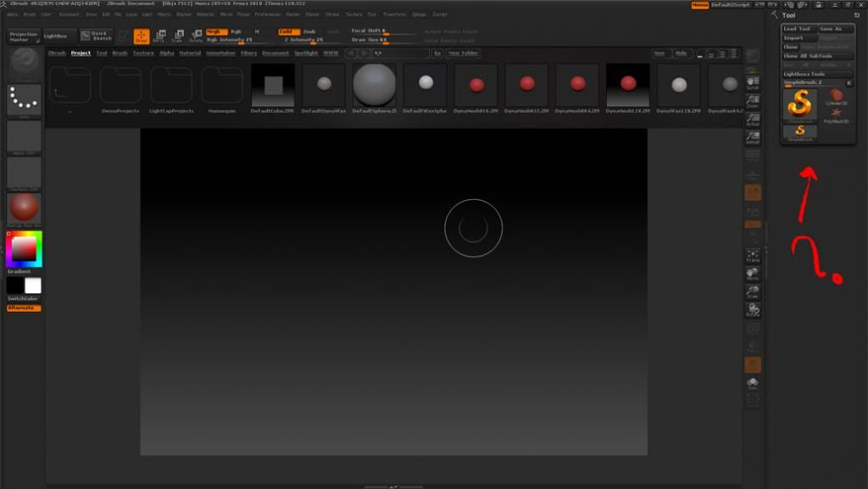Click the Scroll canvas icon
The width and height of the screenshot is (868, 489).
753,83
